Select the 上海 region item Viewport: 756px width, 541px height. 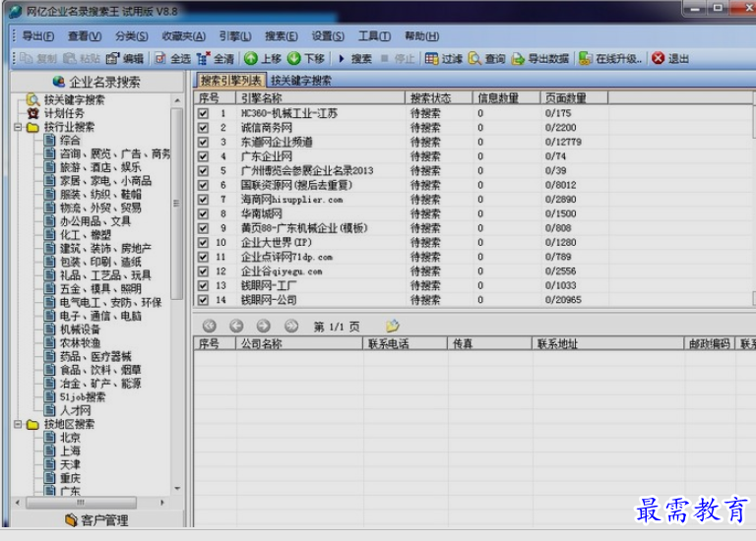[x=70, y=451]
